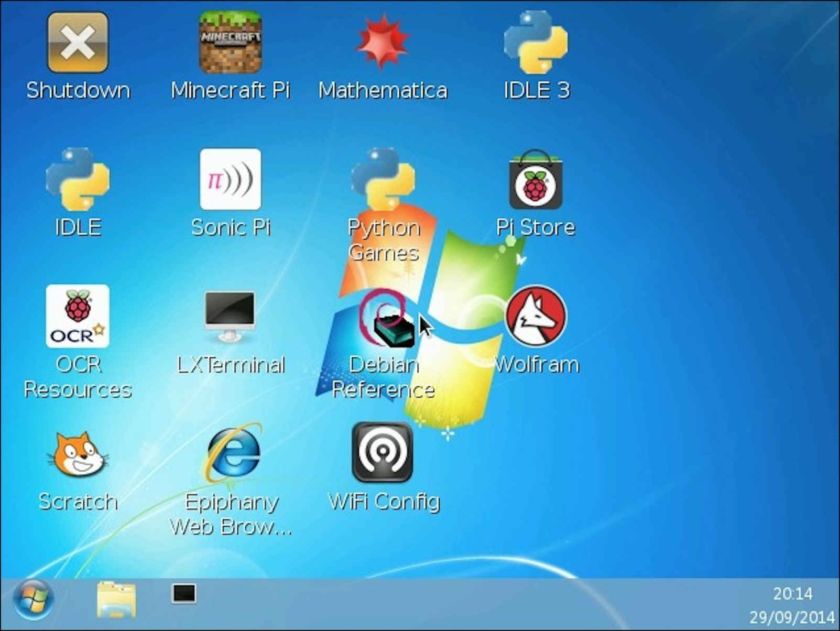Open the WiFi Config icon

tap(383, 452)
